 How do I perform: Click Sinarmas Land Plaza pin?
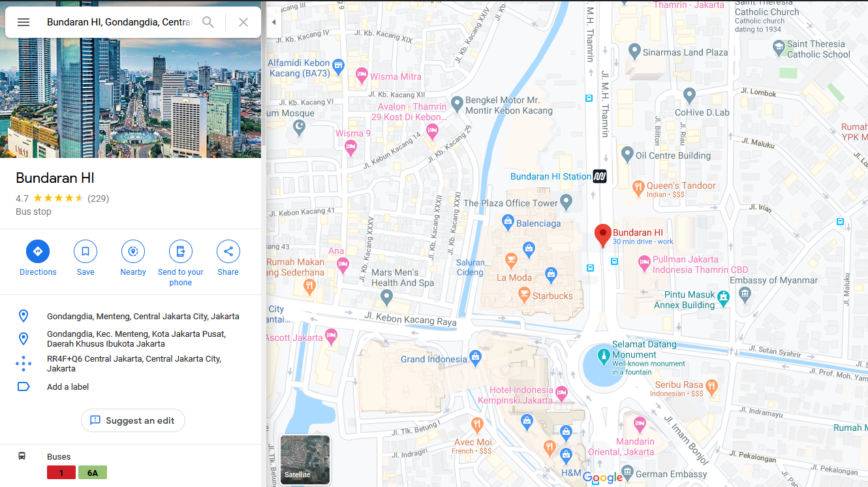pos(634,51)
